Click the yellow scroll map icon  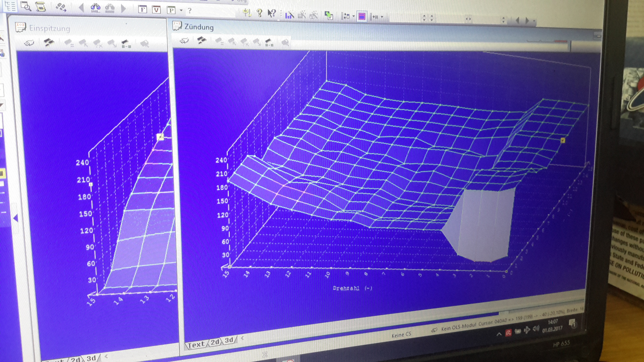pos(41,7)
